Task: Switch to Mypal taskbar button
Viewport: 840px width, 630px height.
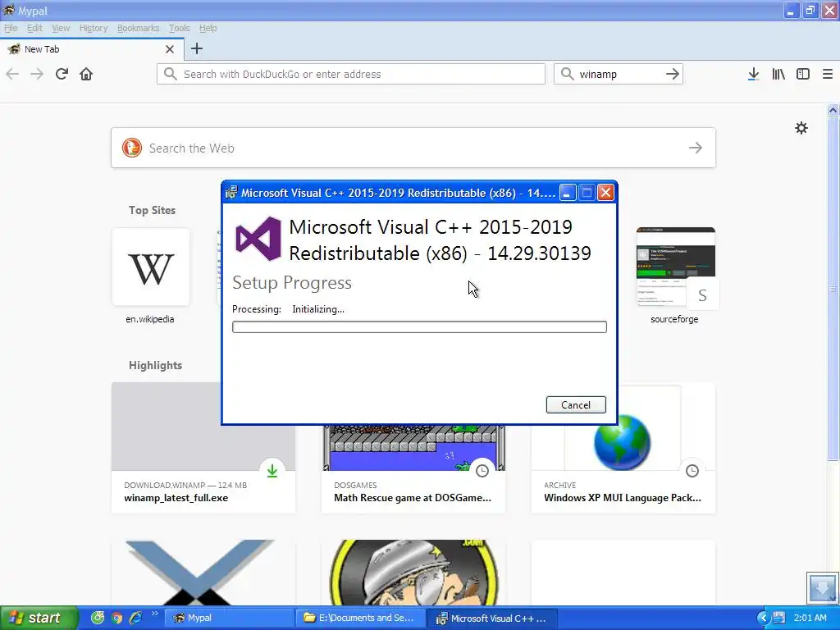Action: 228,618
